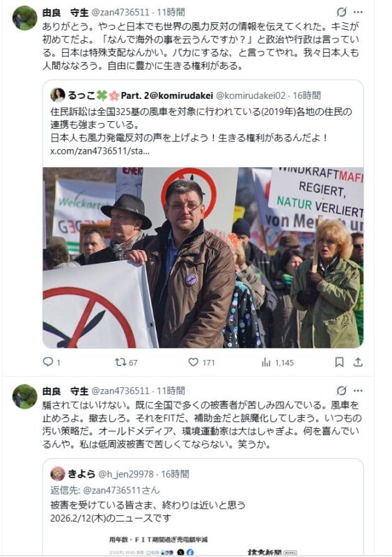Open Grok icon on first post
The width and height of the screenshot is (392, 557).
(x=342, y=12)
